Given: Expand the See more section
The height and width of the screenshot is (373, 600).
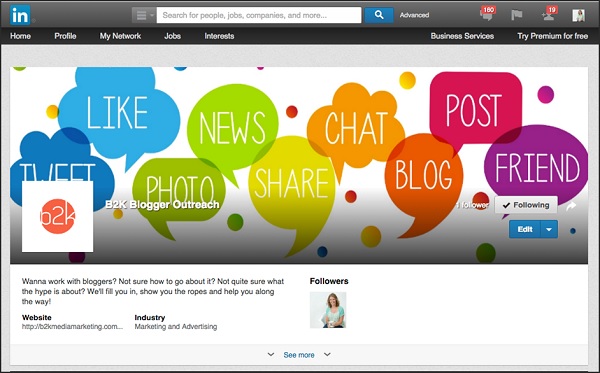Looking at the screenshot, I should [x=299, y=355].
